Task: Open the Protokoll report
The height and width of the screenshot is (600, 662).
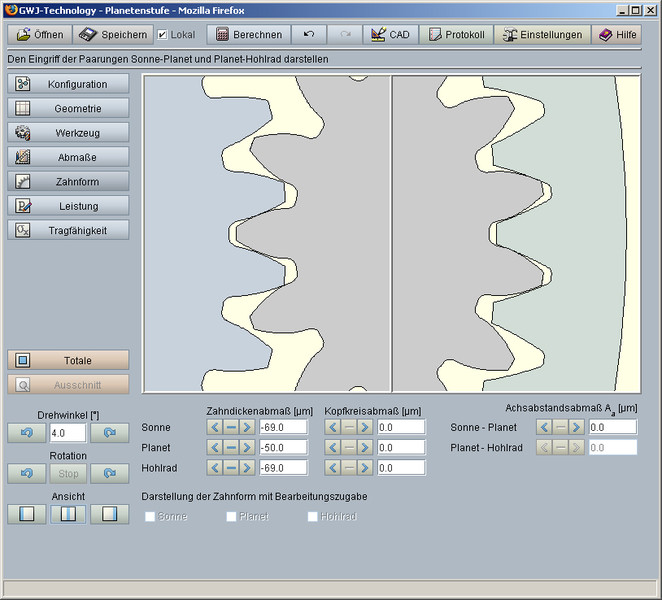Action: [456, 34]
